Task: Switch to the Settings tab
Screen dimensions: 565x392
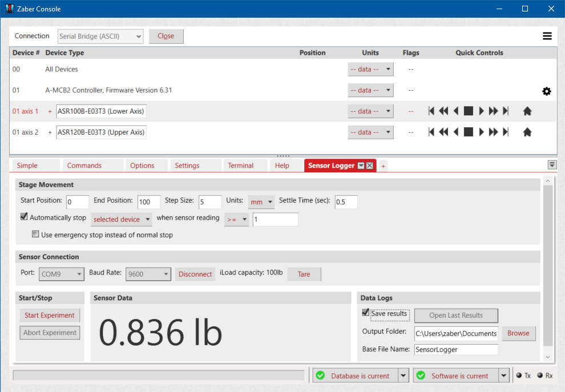Action: 196,165
